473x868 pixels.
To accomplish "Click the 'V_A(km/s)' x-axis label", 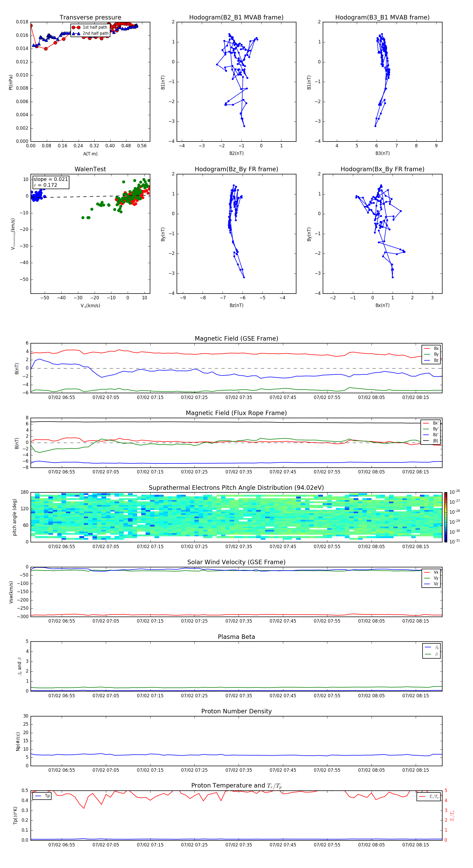I will [90, 306].
